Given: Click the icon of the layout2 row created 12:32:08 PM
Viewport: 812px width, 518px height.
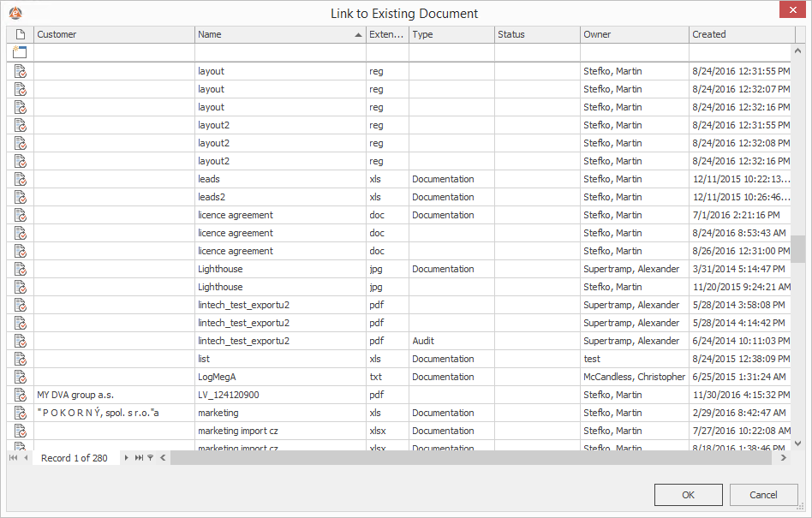Looking at the screenshot, I should [x=21, y=143].
